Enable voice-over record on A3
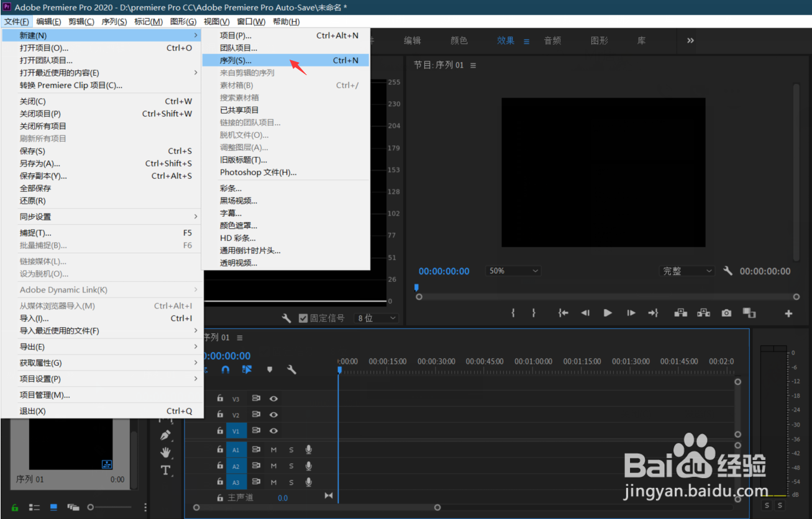The image size is (812, 519). (x=308, y=482)
